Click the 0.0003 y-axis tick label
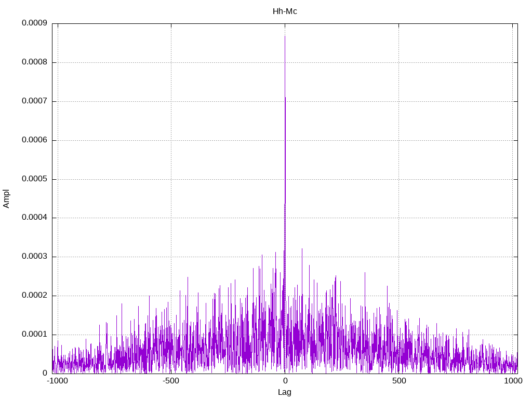532x399 pixels. (x=34, y=257)
